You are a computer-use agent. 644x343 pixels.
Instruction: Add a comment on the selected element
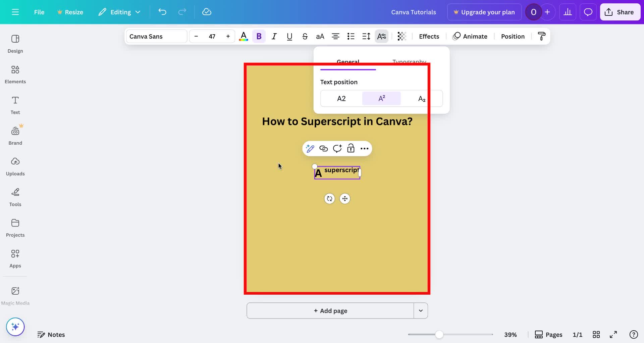(337, 148)
